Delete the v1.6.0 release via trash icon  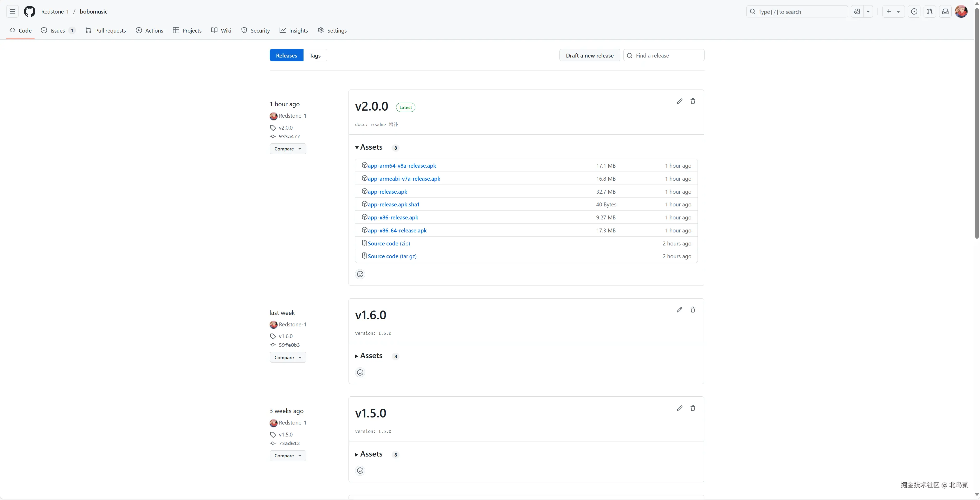pyautogui.click(x=693, y=309)
